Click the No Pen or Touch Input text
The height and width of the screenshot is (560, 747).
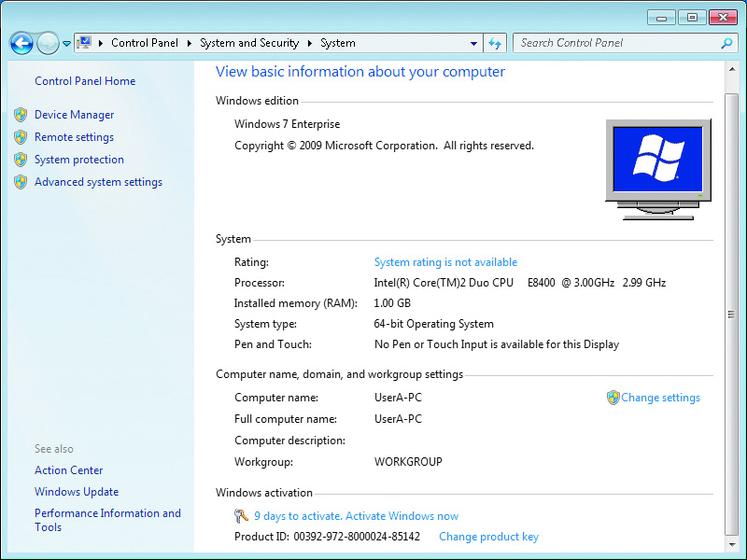(497, 344)
